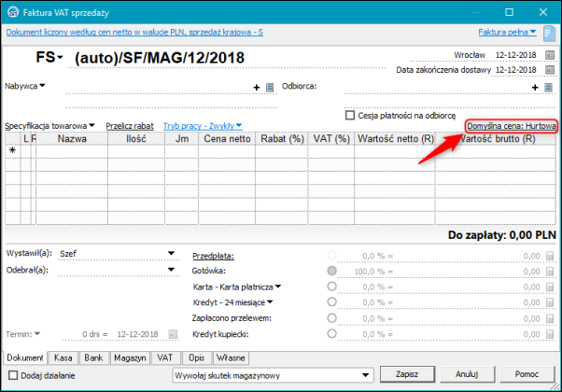Expand Tryb pracy - Zwykły dropdown

[x=203, y=126]
